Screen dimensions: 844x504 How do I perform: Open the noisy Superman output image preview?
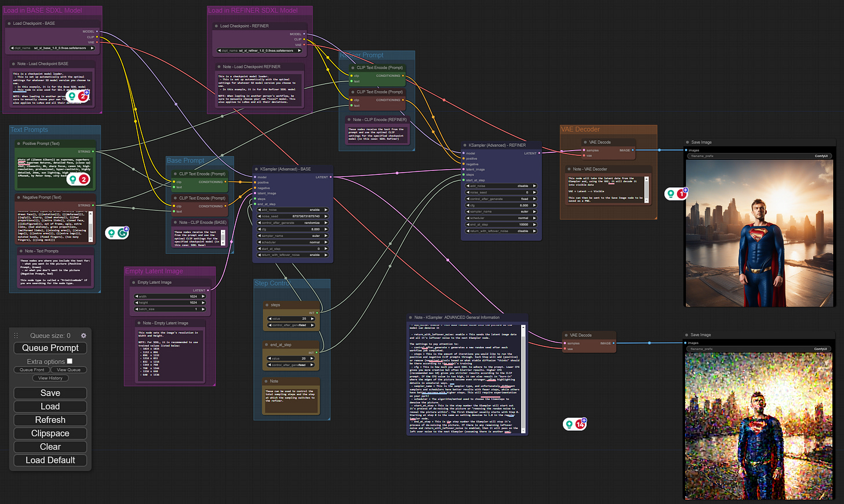758,426
